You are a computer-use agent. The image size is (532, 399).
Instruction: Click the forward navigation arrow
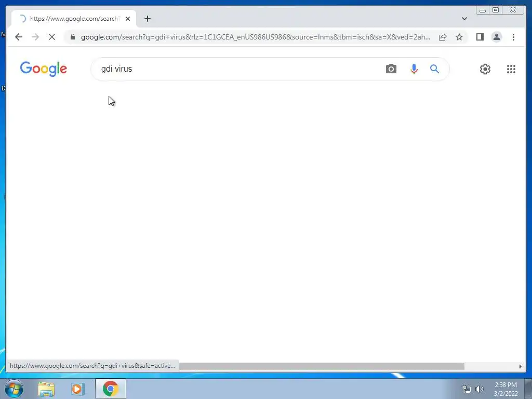tap(35, 37)
